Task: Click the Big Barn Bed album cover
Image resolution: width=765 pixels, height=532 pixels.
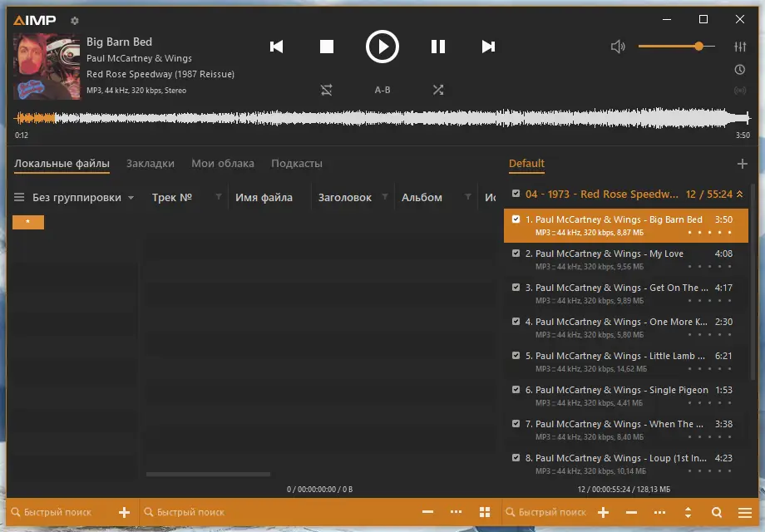Action: (x=47, y=66)
